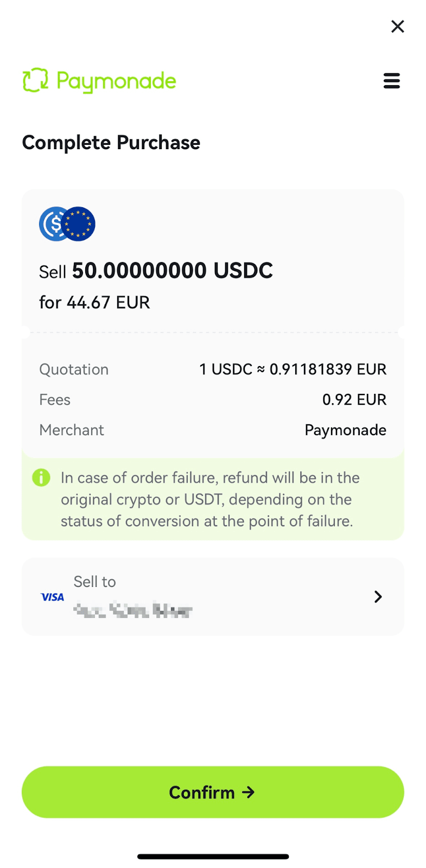Click the Paymonade logo icon
Screen dimensions: 426x868
[35, 81]
